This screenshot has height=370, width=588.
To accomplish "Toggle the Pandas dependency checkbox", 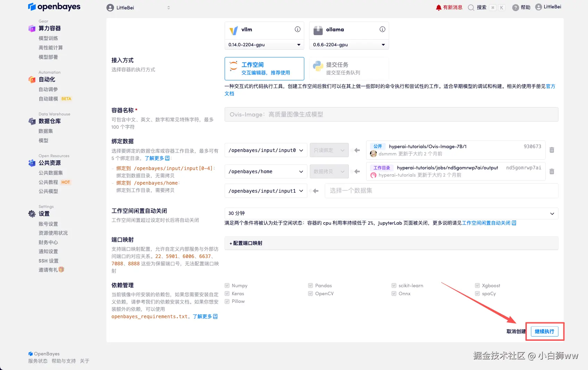I will pos(311,285).
